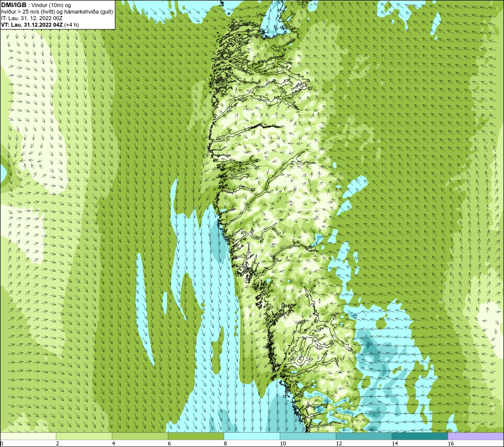504x447 pixels.
Task: Click the purple legend swatch above 16
Action: (x=476, y=436)
